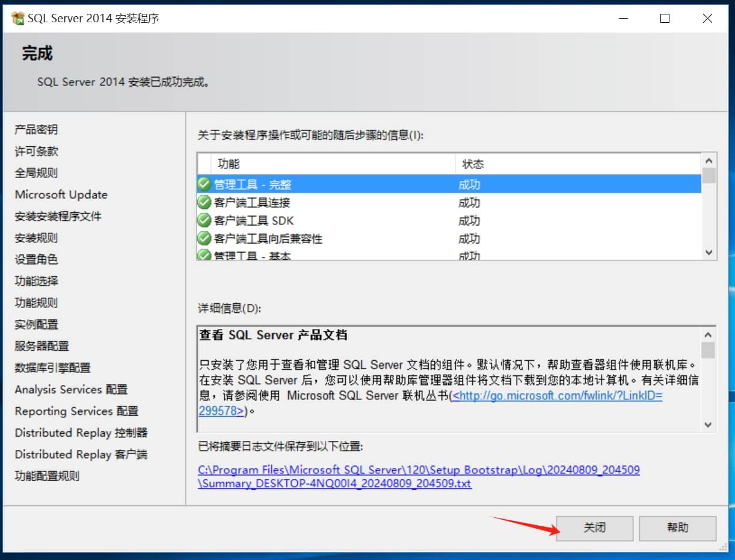Click the details box scroll up arrow
This screenshot has width=735, height=560.
pos(708,334)
